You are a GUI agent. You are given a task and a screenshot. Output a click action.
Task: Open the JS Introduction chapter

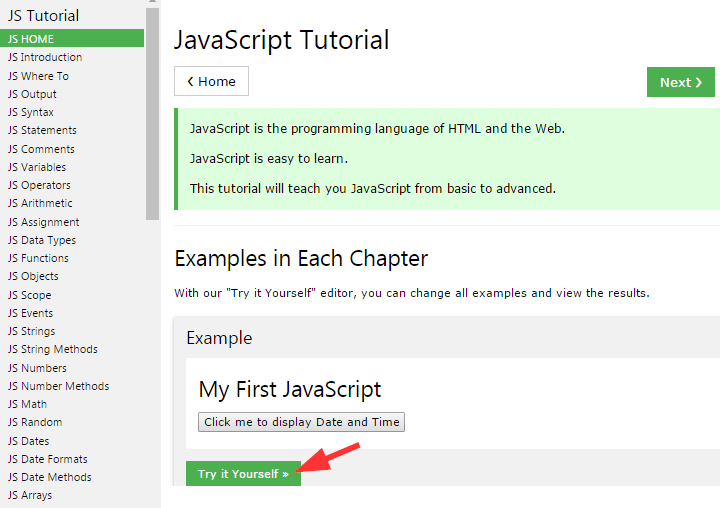pyautogui.click(x=45, y=57)
